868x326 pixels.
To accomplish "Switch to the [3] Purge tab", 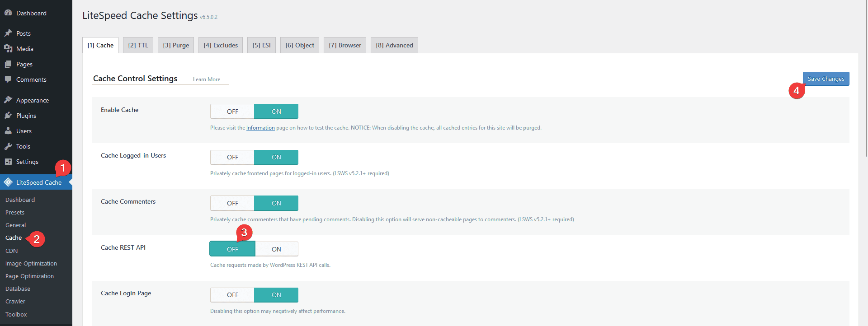I will [176, 45].
